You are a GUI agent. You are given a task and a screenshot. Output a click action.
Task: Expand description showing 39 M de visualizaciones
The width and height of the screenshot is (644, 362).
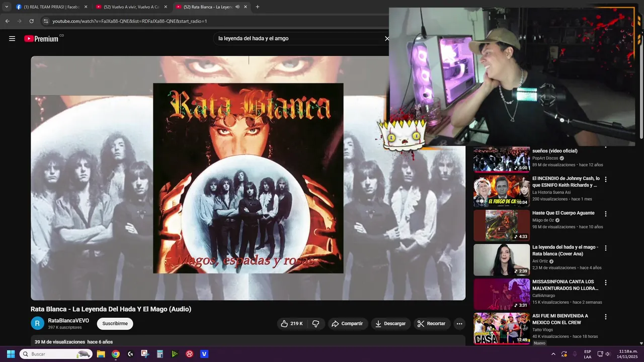73,342
